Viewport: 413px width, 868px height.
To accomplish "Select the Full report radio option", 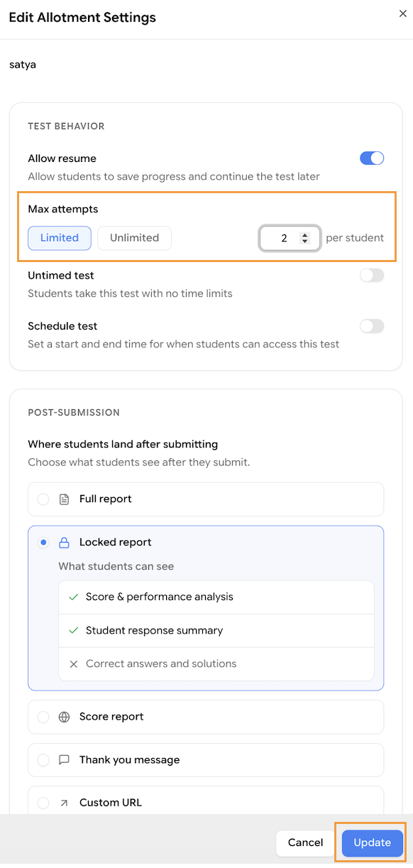I will pos(43,499).
